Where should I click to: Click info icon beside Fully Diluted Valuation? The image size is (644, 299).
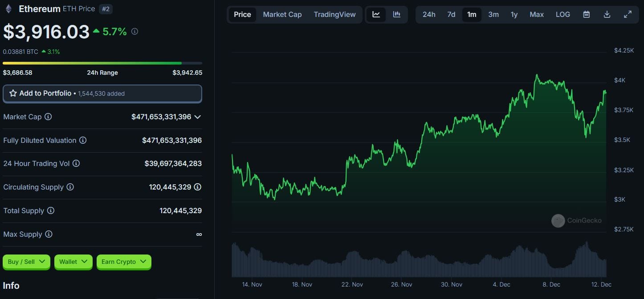point(83,140)
